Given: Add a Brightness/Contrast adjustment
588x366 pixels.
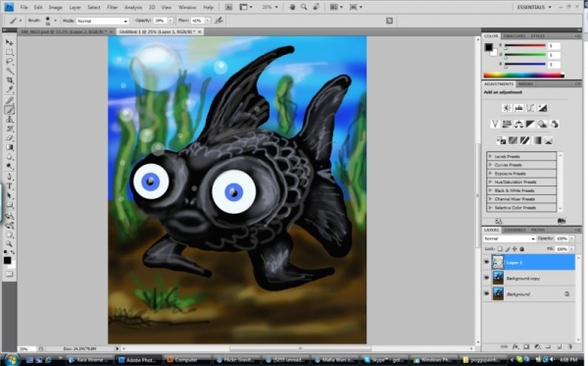Looking at the screenshot, I should (x=507, y=109).
